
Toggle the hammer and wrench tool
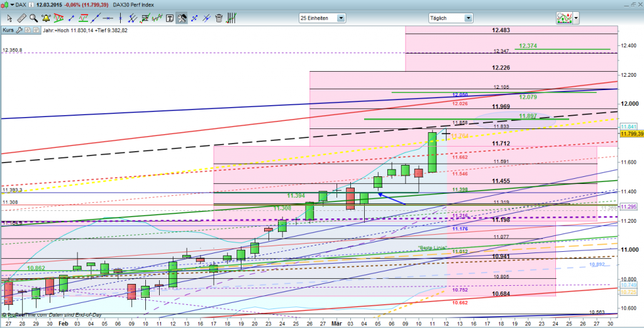[x=182, y=18]
